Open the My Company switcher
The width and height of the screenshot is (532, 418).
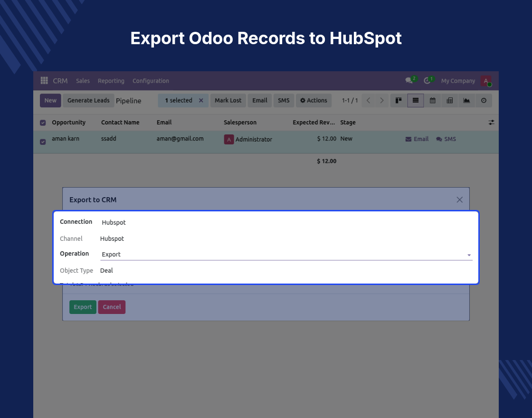(458, 81)
